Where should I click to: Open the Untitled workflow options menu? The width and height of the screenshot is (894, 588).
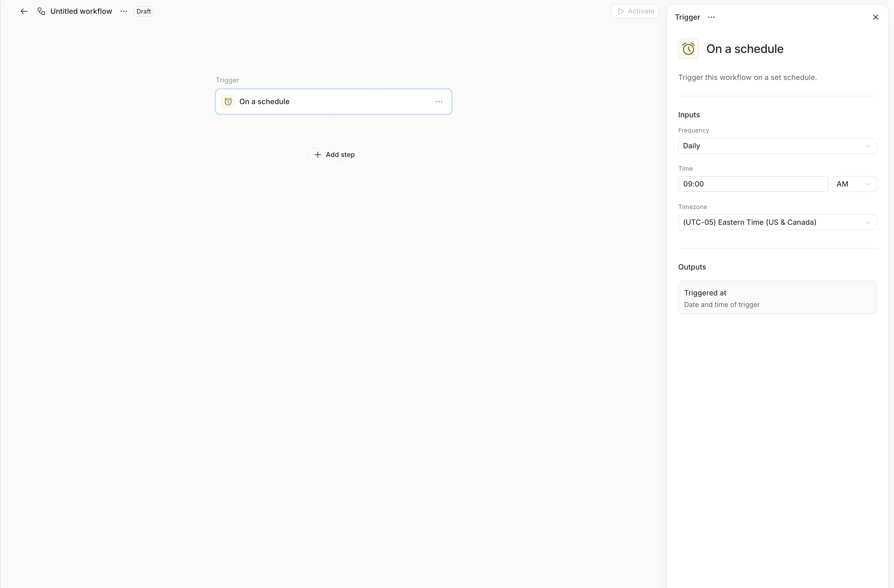(123, 11)
